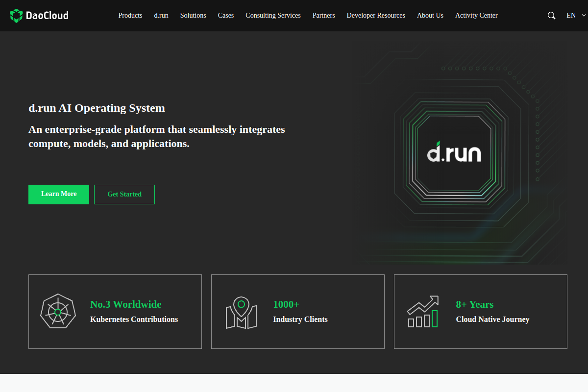Click the 'd.run AI Operating System' heading
Viewport: 588px width, 392px height.
[97, 108]
